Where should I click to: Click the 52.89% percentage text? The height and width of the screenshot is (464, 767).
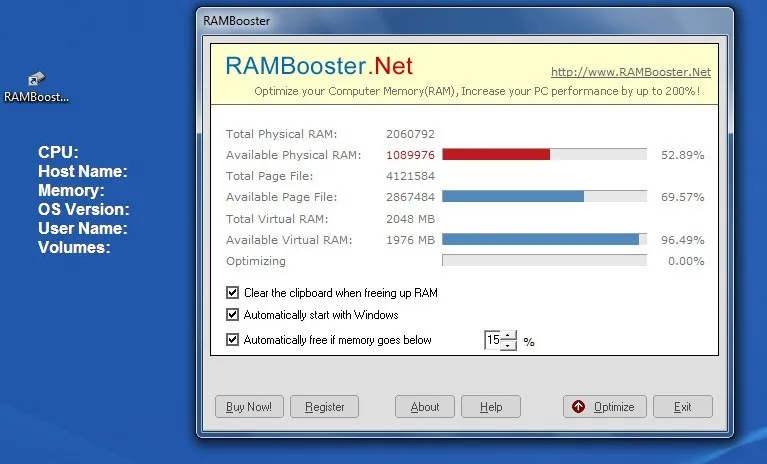point(682,155)
